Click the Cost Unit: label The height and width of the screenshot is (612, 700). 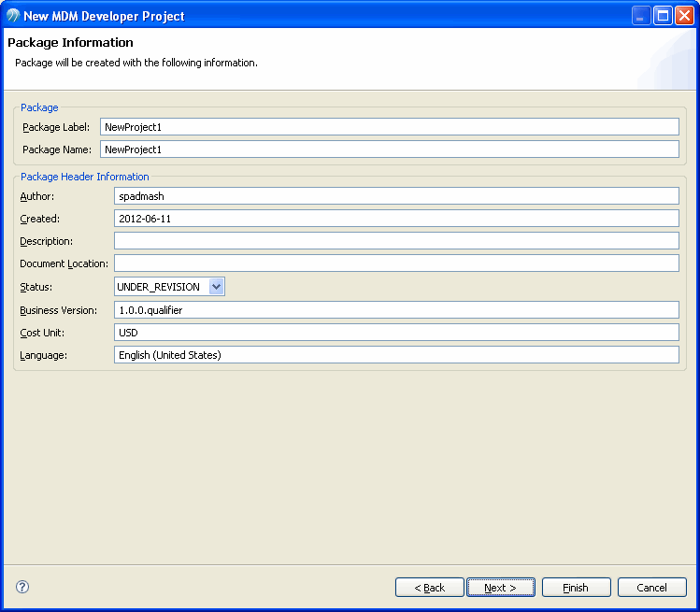coord(42,333)
